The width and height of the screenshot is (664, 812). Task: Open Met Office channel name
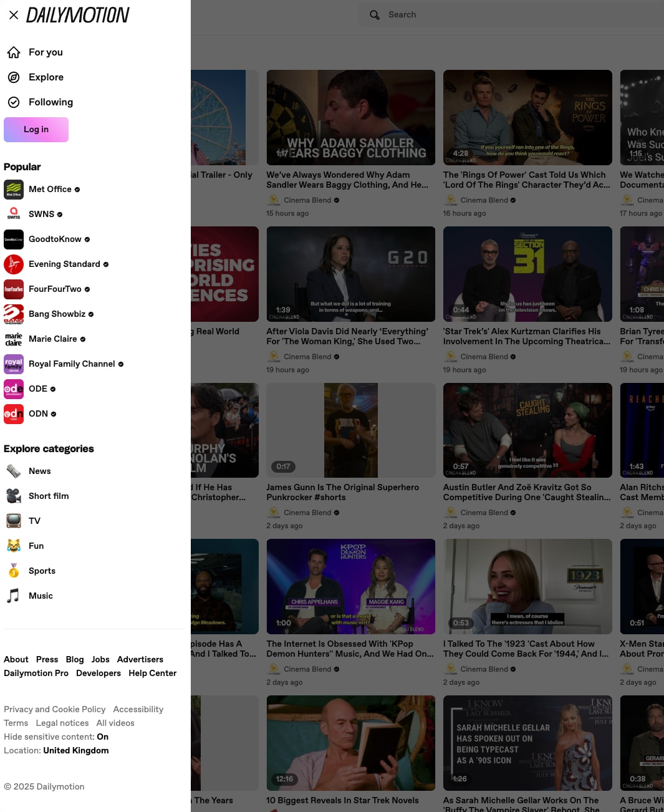pos(50,190)
